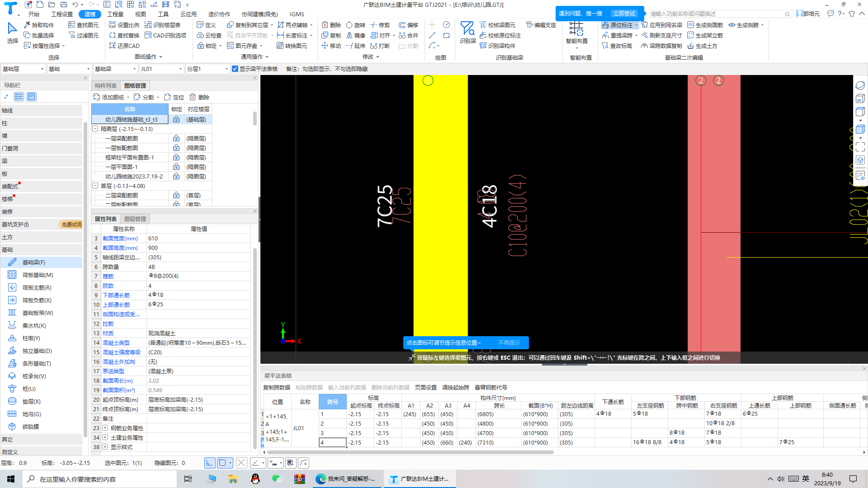Click the 删除 delete tool in ribbon
The image size is (868, 488).
(x=331, y=25)
